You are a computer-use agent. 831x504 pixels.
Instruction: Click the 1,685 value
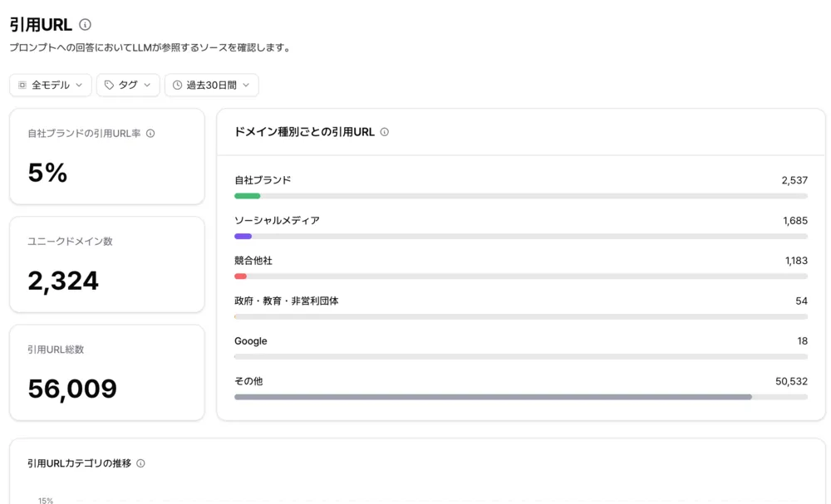click(x=795, y=221)
